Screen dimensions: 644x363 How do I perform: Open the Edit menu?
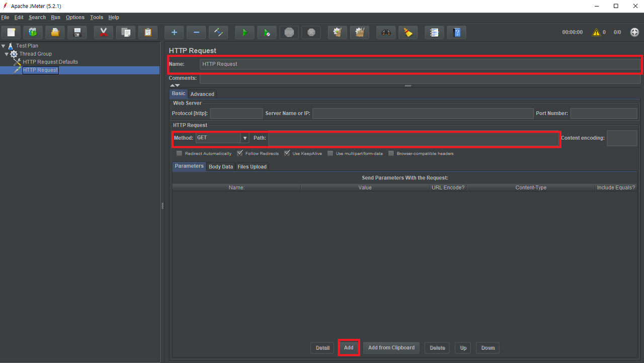19,17
